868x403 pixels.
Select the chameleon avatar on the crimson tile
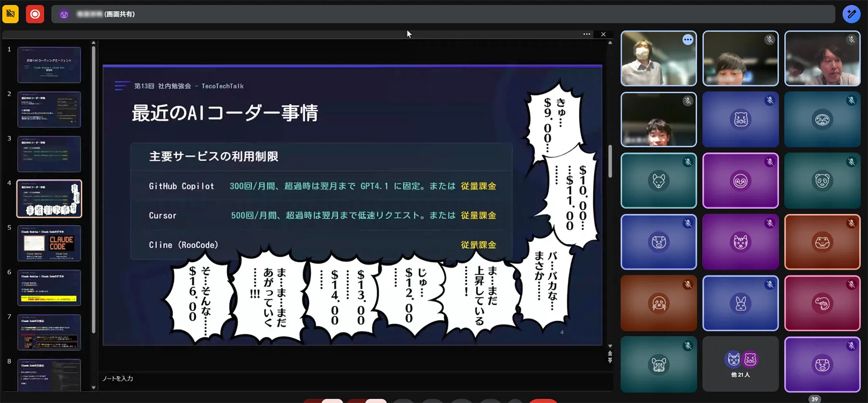(823, 303)
